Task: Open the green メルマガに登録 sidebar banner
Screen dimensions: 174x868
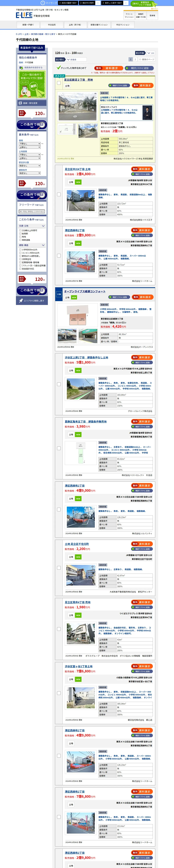Action: tap(31, 84)
